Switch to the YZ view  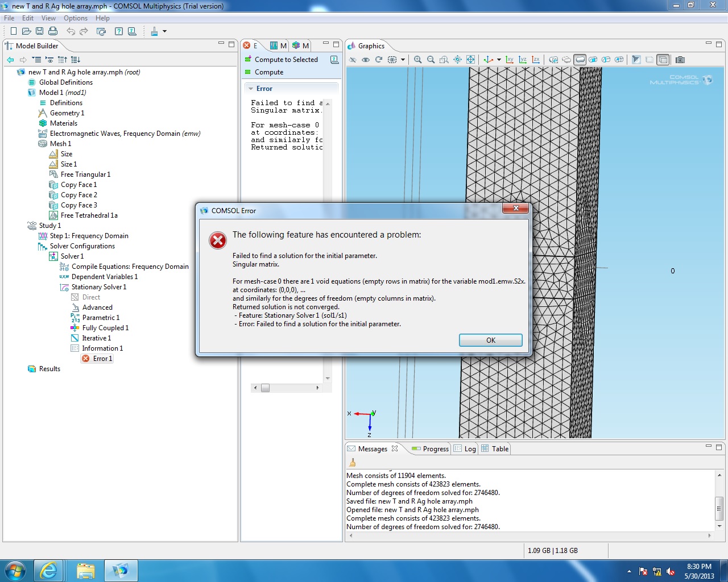click(x=523, y=60)
